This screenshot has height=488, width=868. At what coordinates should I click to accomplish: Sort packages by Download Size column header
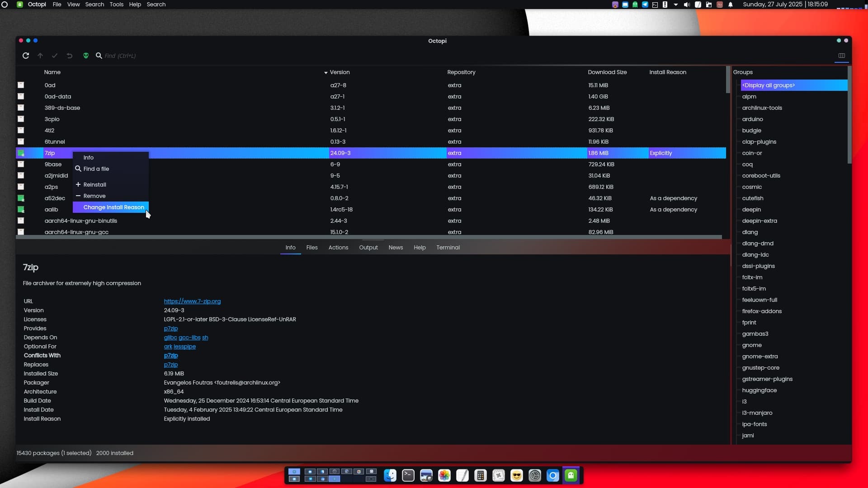607,72
